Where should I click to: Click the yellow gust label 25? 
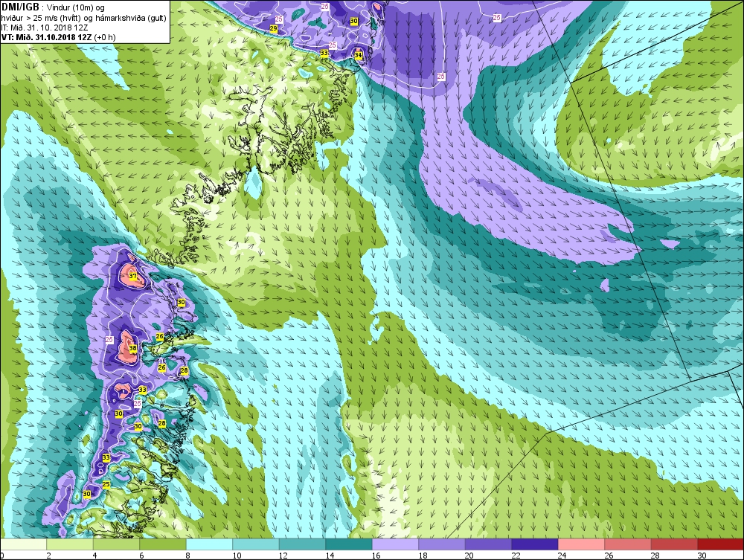[x=106, y=484]
